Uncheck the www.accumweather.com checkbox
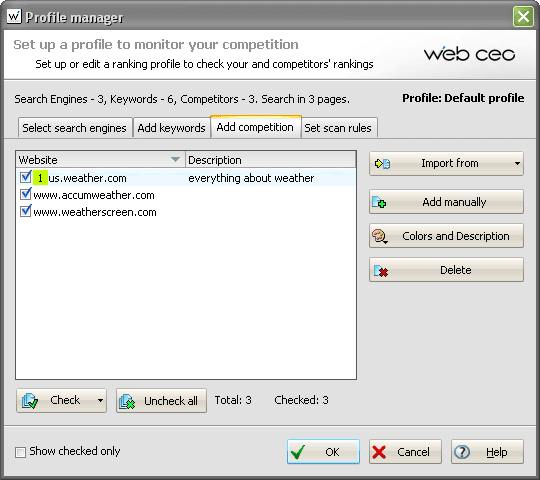This screenshot has width=540, height=480. (26, 194)
